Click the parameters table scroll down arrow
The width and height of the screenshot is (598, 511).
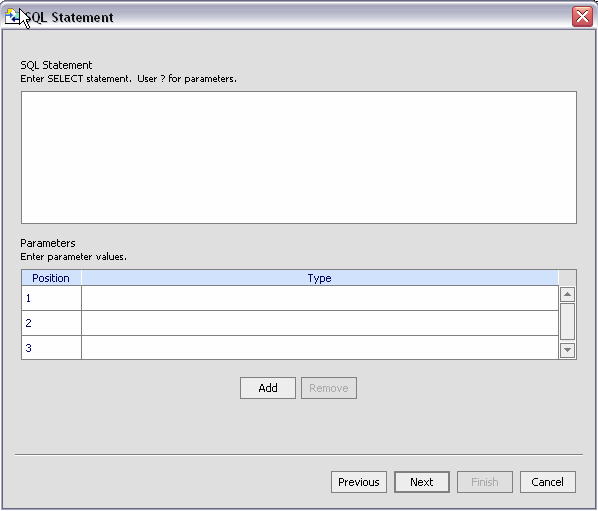coord(567,350)
